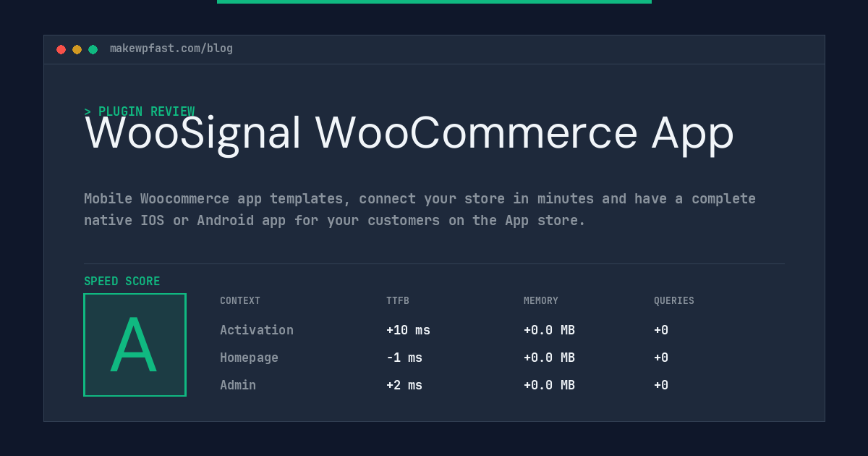Click the '+2 ms' Admin TTFB value

404,385
